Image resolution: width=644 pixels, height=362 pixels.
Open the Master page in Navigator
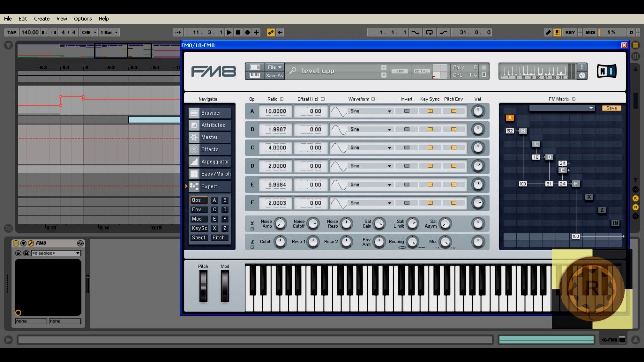tap(210, 137)
